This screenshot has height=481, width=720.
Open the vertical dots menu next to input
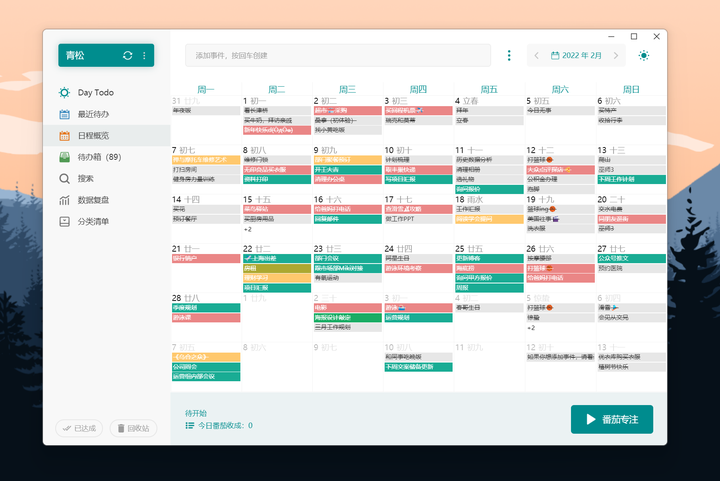point(509,56)
